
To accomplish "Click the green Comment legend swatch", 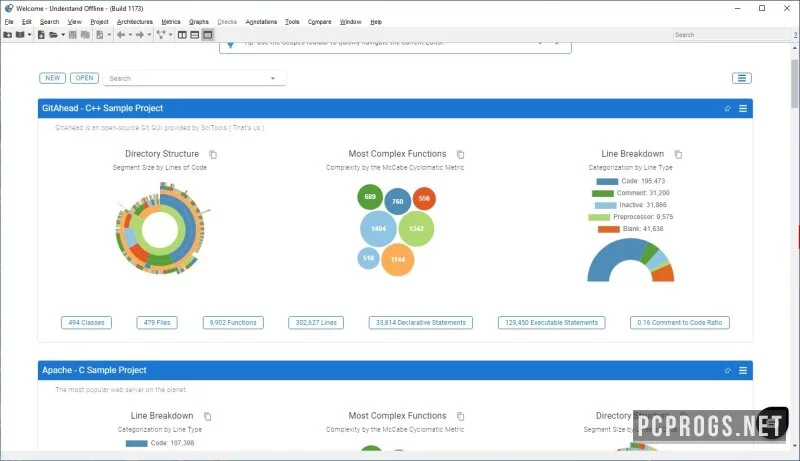I will coord(603,193).
